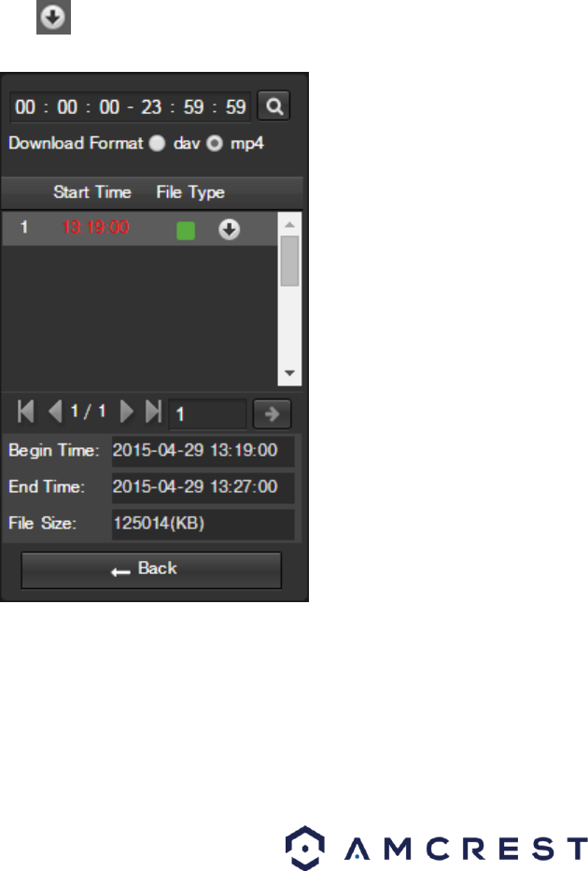
Task: Click the Back button
Action: click(151, 569)
